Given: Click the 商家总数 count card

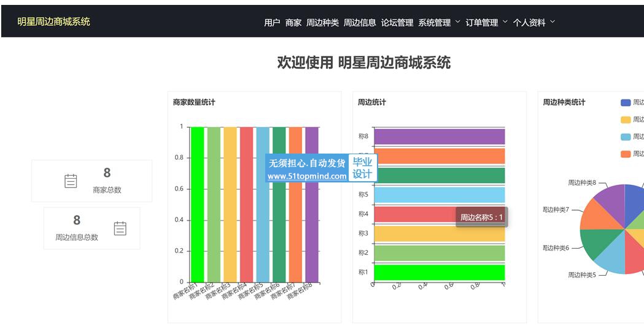Looking at the screenshot, I should click(x=92, y=181).
